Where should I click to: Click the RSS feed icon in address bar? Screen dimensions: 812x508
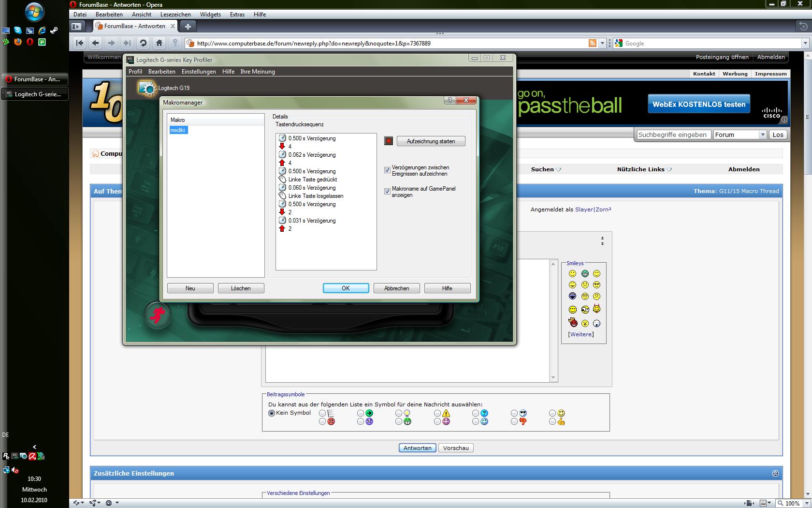(593, 43)
